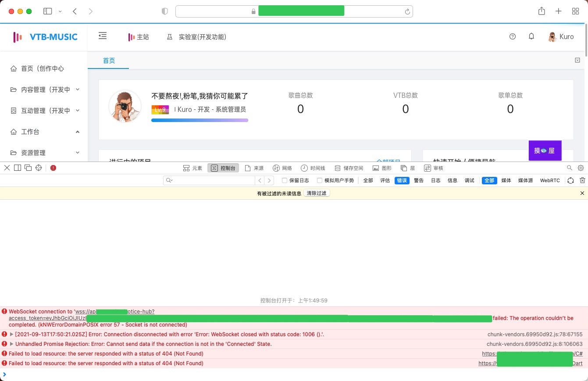Expand the Connection disconnected error entry
This screenshot has height=381, width=588.
tap(12, 334)
